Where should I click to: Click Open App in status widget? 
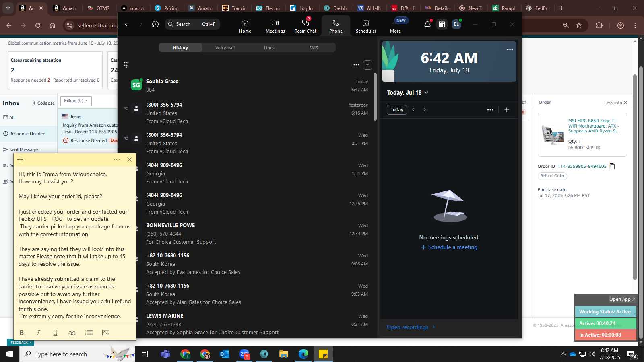pos(622,299)
